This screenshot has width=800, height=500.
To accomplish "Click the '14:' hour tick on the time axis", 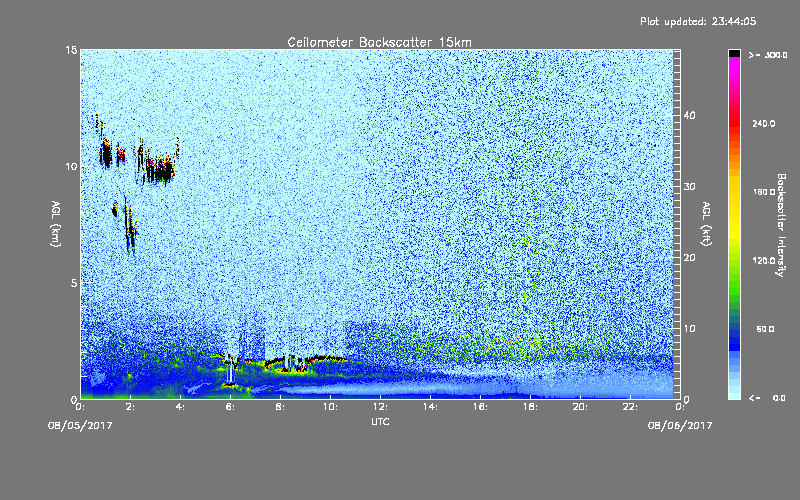I will pyautogui.click(x=430, y=407).
